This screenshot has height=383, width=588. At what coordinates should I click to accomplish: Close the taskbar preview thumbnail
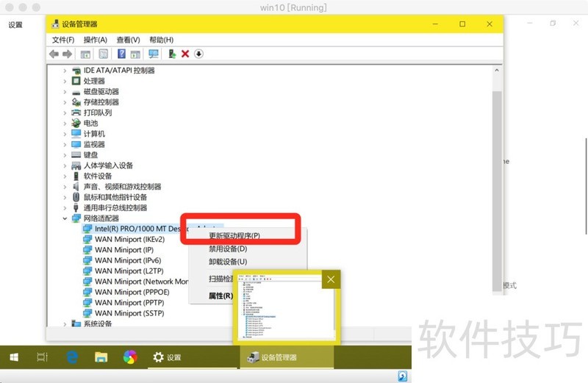[331, 279]
